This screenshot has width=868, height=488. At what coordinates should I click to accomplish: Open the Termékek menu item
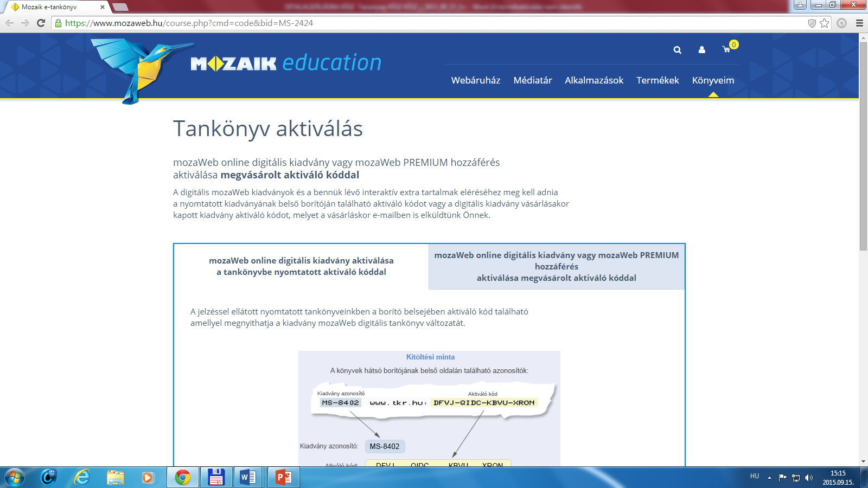coord(658,80)
